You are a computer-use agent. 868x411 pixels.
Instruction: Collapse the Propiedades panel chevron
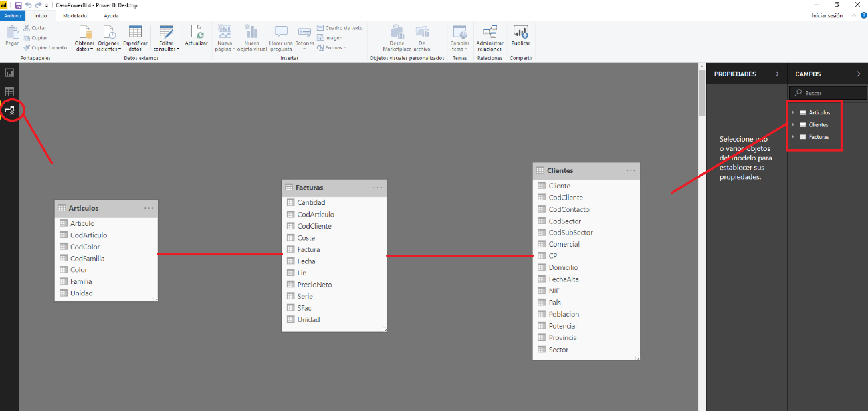tap(777, 74)
